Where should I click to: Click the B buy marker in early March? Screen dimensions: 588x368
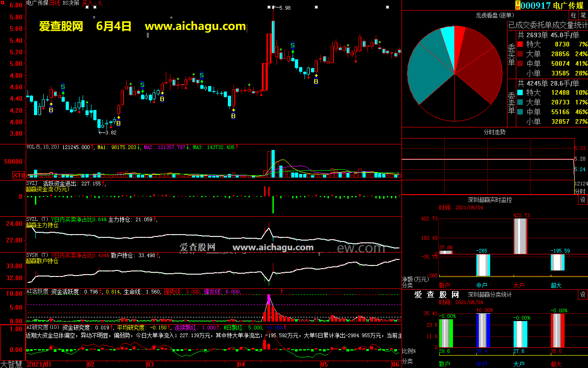[162, 99]
